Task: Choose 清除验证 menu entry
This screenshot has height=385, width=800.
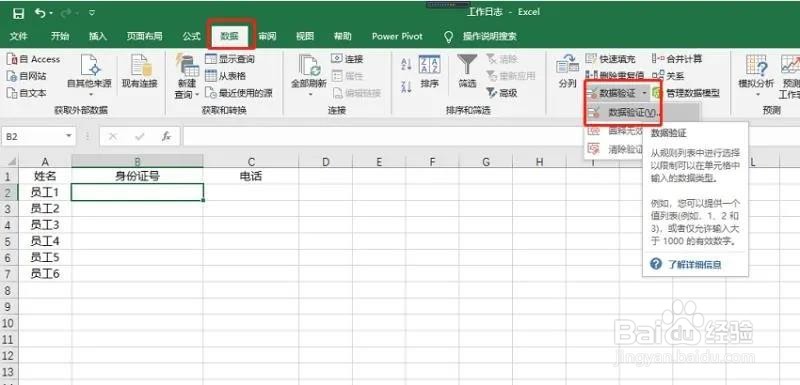Action: point(615,149)
